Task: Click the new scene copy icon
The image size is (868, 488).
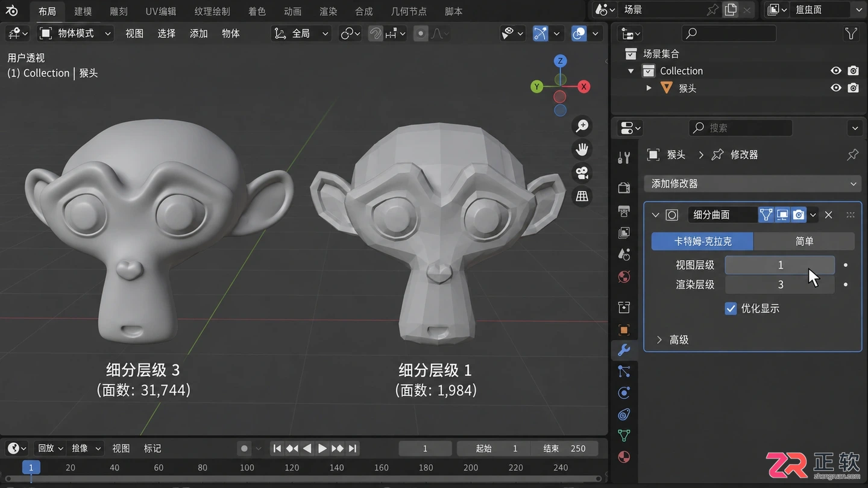Action: coord(731,10)
